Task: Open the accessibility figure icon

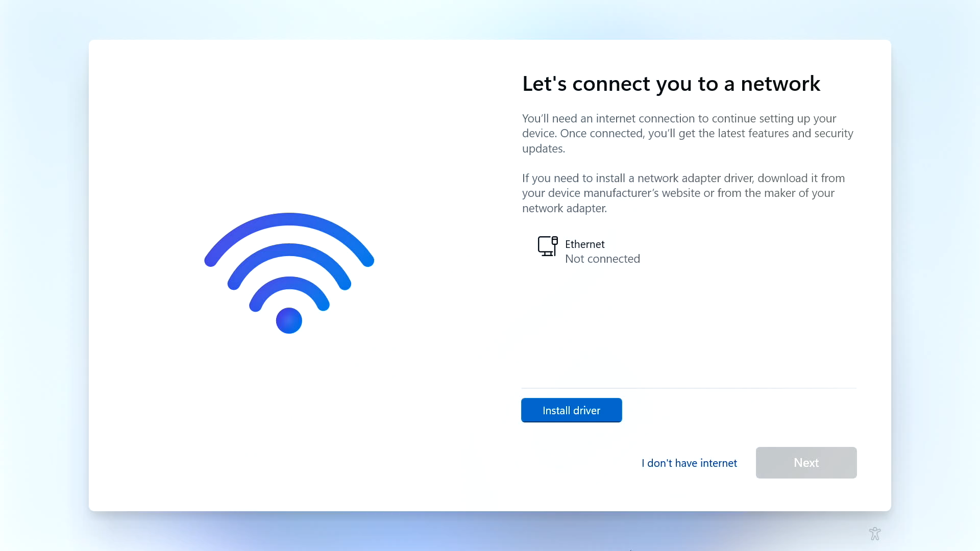Action: (x=875, y=534)
